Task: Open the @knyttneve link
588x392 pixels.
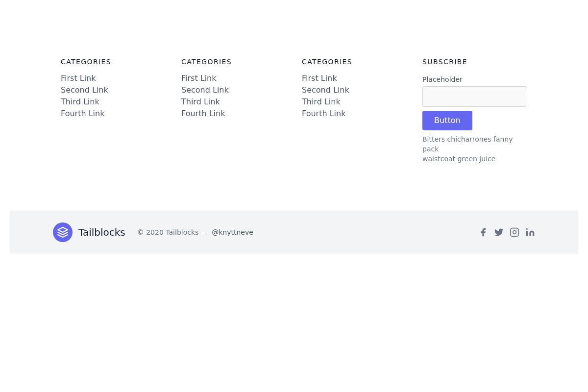Action: click(x=232, y=232)
